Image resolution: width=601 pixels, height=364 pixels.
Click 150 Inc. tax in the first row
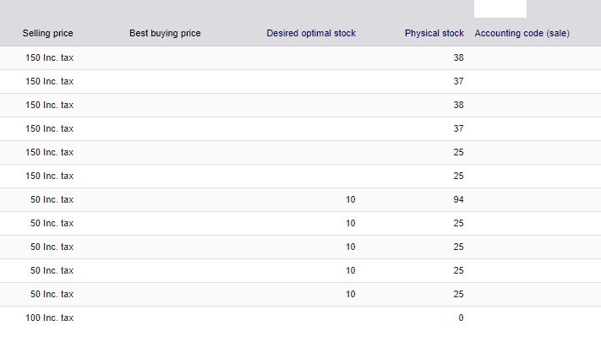(x=49, y=57)
